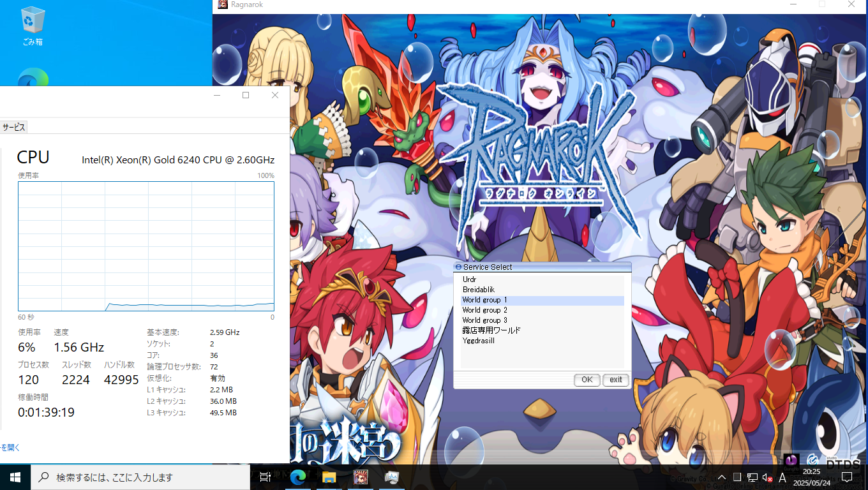
Task: Choose World group 2 in service list
Action: pyautogui.click(x=542, y=310)
